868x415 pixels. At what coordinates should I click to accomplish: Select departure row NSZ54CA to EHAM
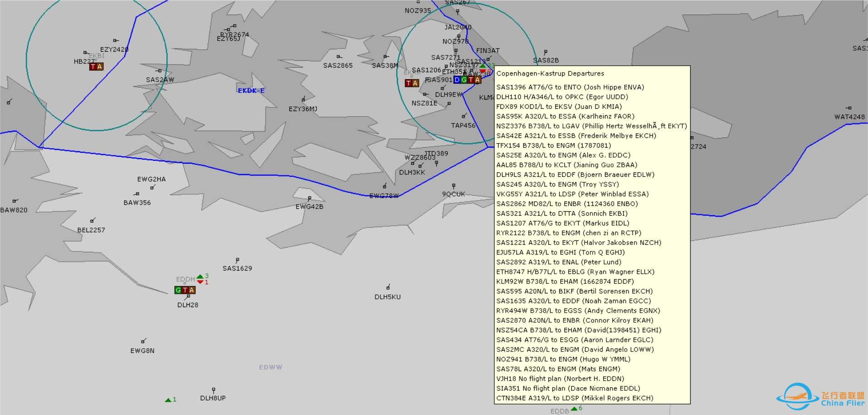(579, 330)
